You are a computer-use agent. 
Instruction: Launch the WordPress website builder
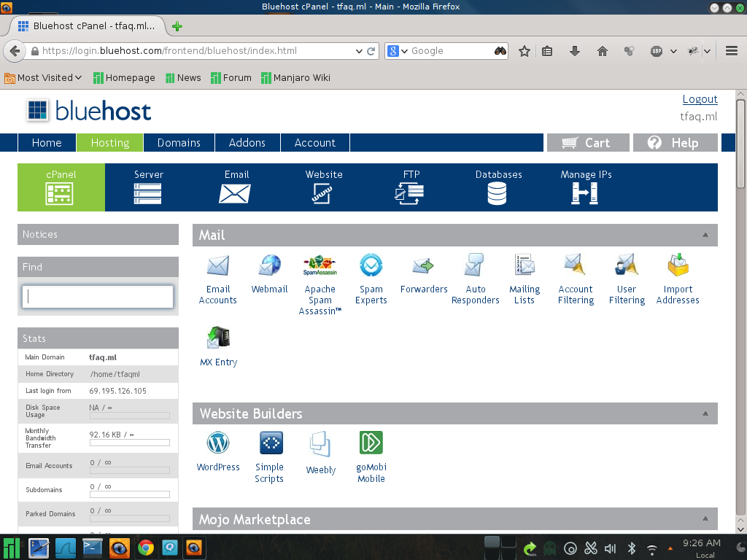coord(218,443)
